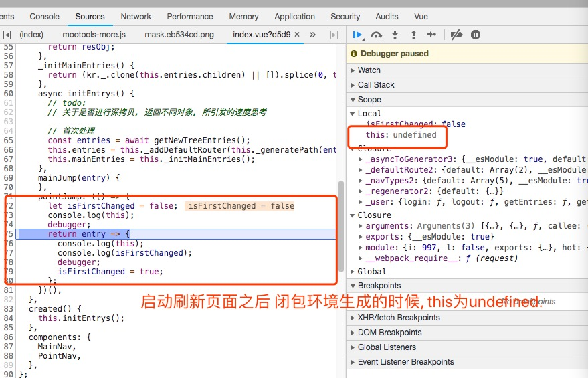Screen dimensions: 588x378
Task: Step over next function call
Action: coord(376,35)
